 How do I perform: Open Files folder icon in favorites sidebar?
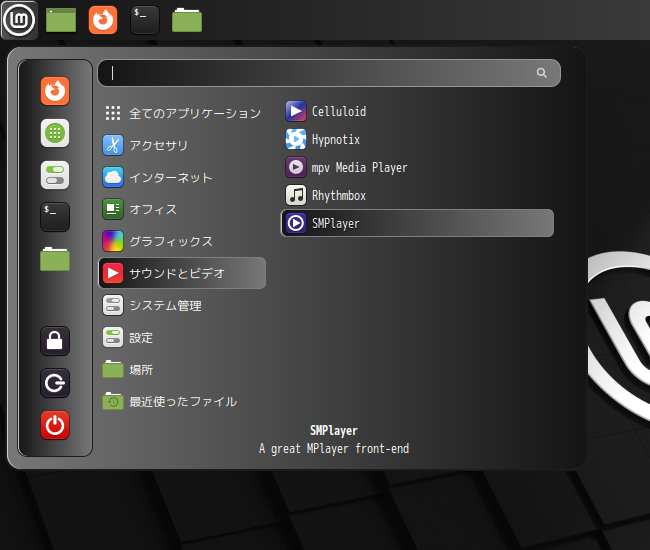coord(55,259)
